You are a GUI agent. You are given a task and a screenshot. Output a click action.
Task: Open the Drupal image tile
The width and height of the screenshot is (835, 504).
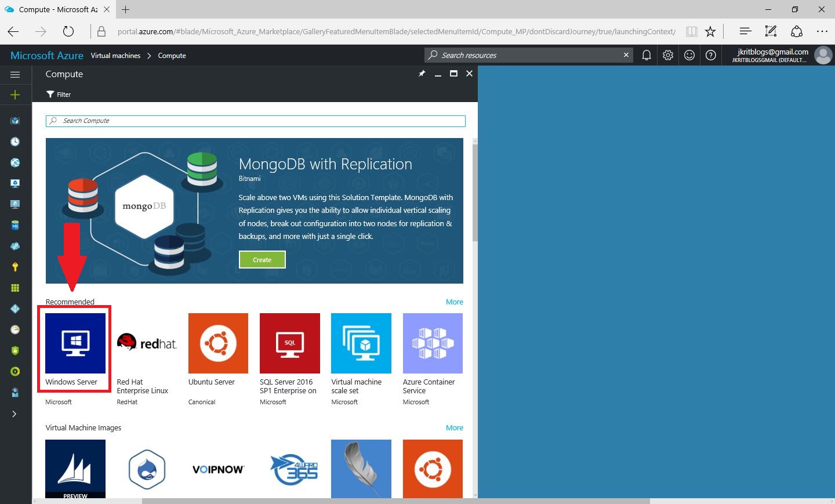147,469
